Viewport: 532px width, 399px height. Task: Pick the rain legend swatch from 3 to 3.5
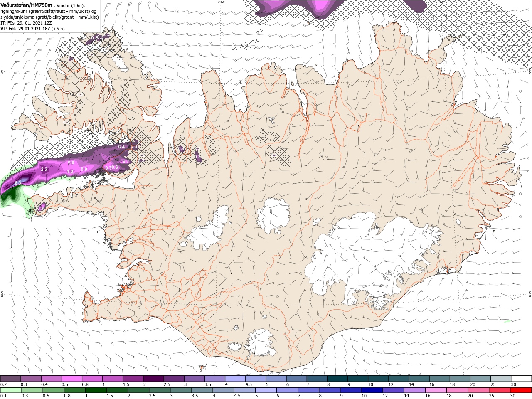[181, 390]
